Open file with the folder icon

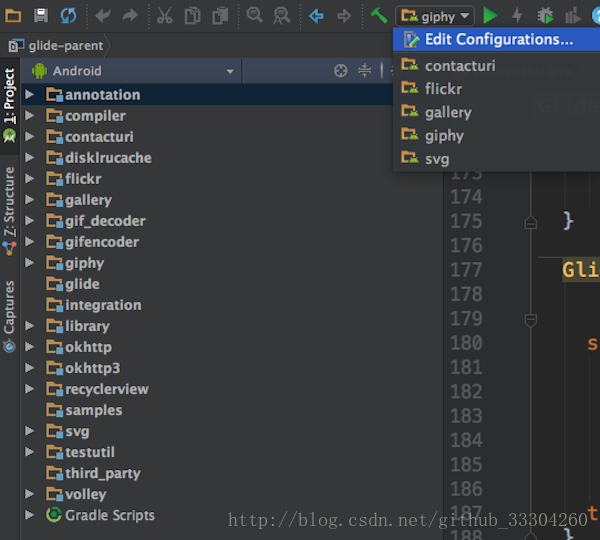click(x=13, y=16)
